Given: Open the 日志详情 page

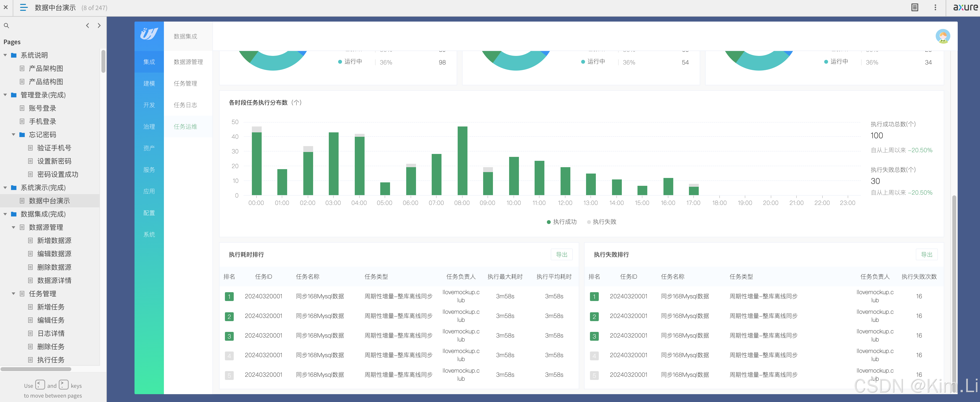Looking at the screenshot, I should pos(51,333).
